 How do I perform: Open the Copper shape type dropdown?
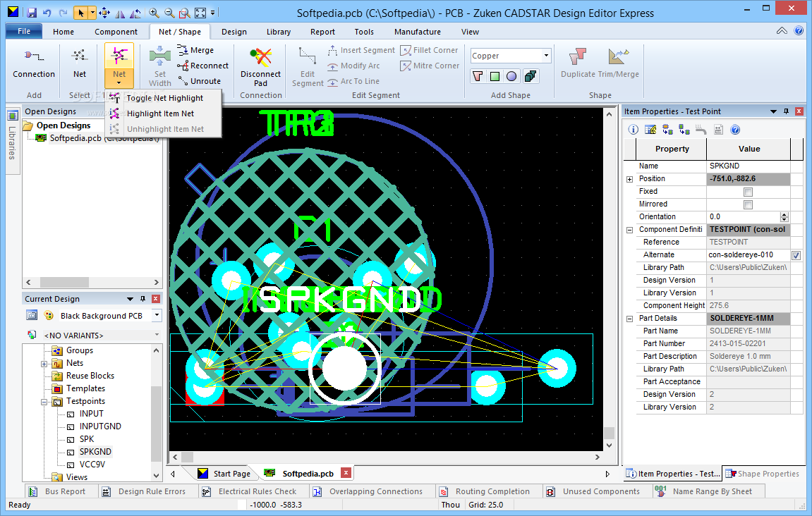coord(546,56)
